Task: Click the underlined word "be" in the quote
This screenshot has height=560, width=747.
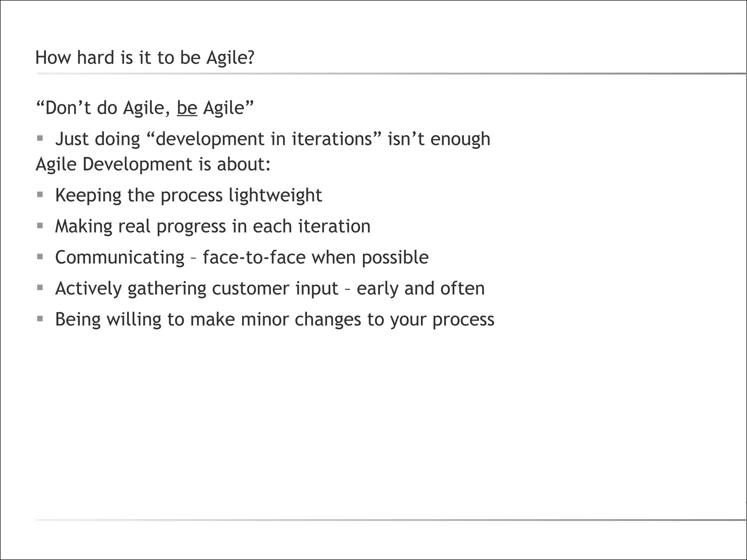Action: pos(187,108)
